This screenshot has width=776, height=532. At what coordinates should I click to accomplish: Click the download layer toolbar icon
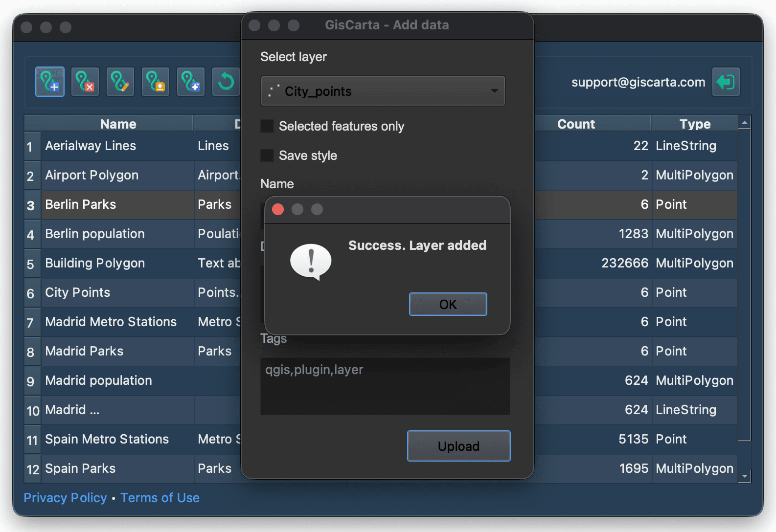156,82
